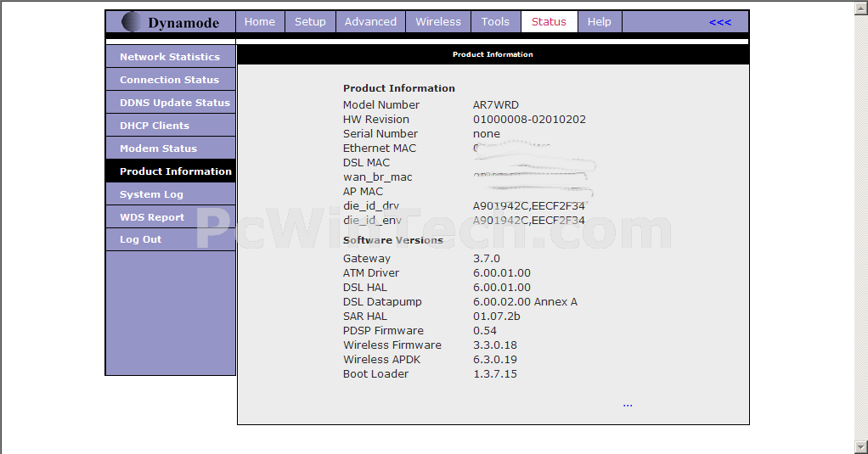Open Modem Status page
868x454 pixels.
click(x=171, y=149)
